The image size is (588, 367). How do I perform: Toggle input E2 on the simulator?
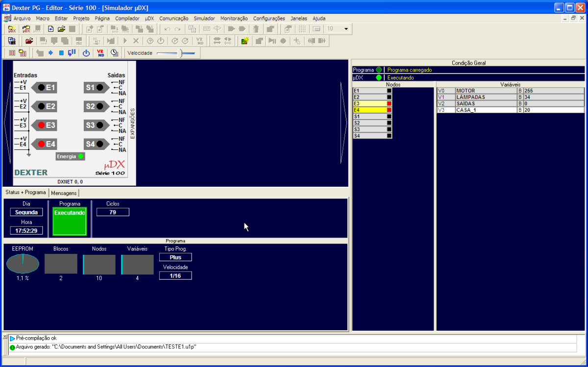pyautogui.click(x=45, y=106)
